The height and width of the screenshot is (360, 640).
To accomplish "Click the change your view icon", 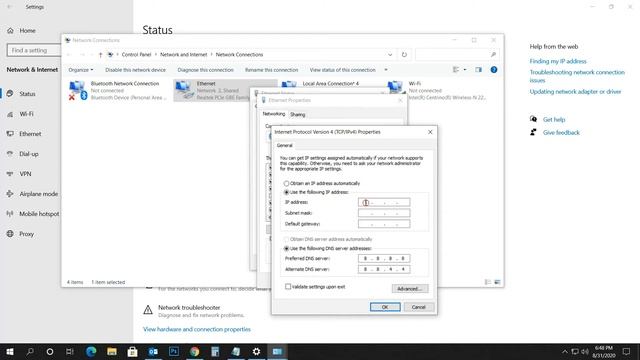I will (x=456, y=70).
